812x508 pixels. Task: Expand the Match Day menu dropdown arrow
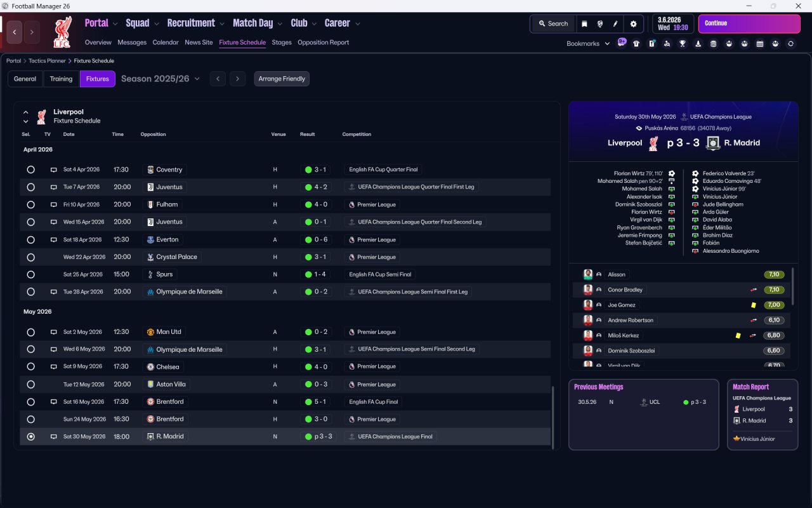click(x=280, y=24)
